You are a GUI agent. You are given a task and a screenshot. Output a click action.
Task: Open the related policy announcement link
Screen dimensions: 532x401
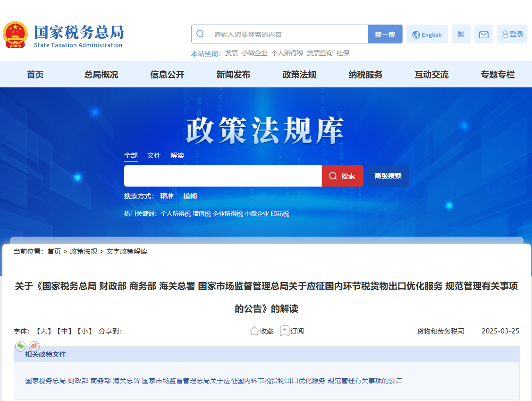213,381
